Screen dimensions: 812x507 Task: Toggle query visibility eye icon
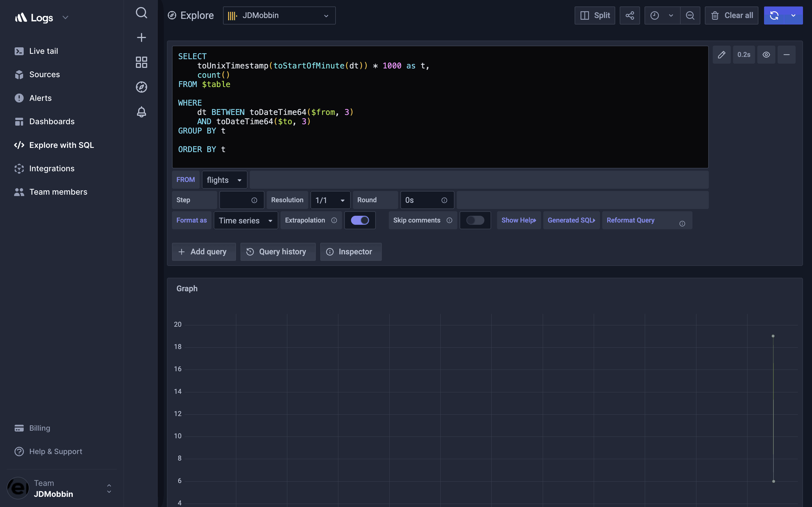[x=766, y=55]
